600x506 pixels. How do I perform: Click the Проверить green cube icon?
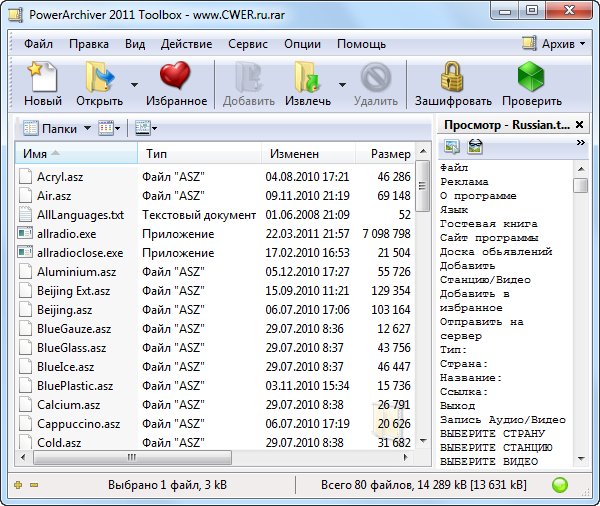pos(531,77)
